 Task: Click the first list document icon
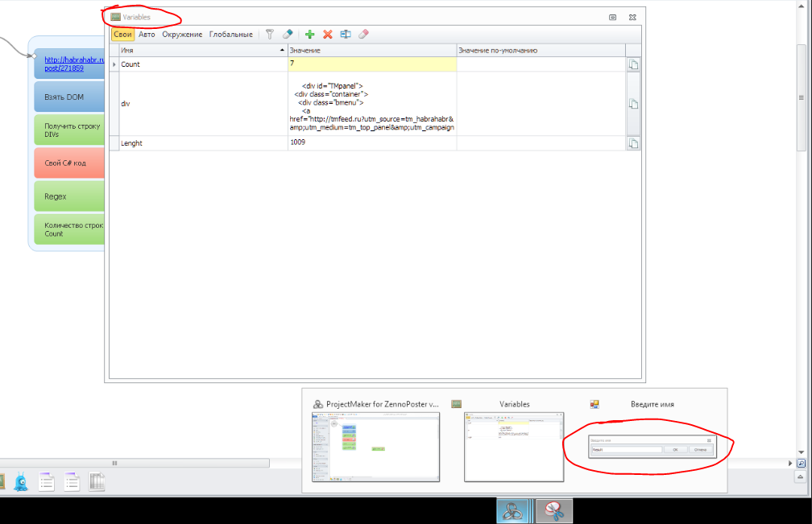47,481
